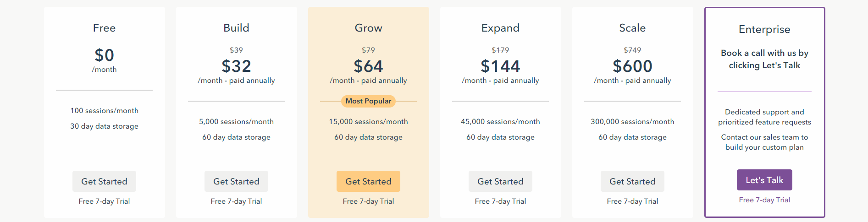Image resolution: width=868 pixels, height=222 pixels.
Task: Click Free 7-day Trial text under Grow plan
Action: (x=368, y=201)
